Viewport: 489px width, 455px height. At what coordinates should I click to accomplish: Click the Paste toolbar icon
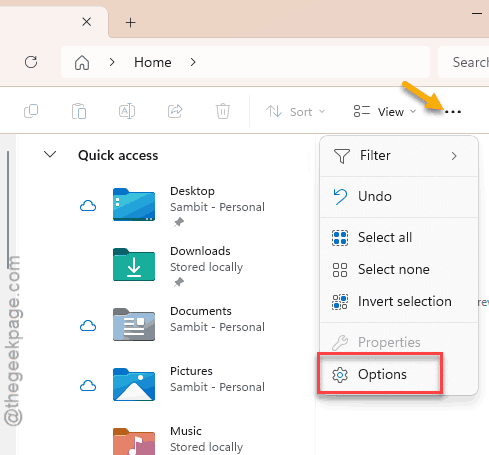79,111
